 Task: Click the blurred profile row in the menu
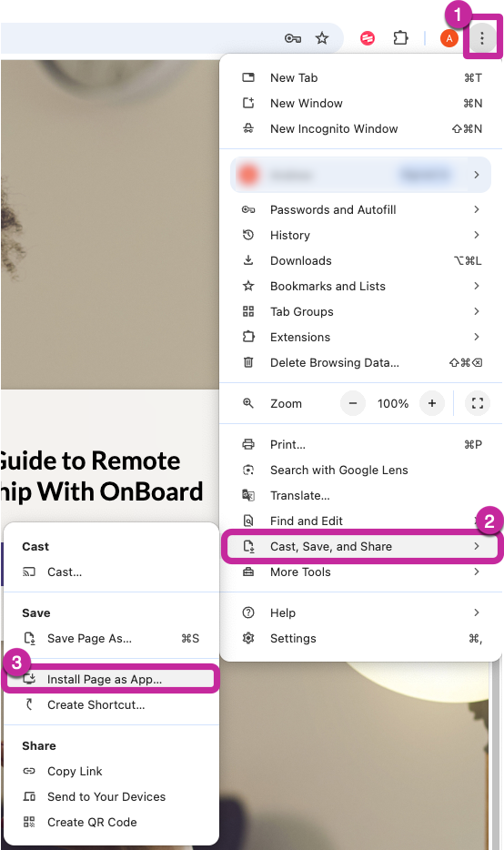(x=361, y=175)
